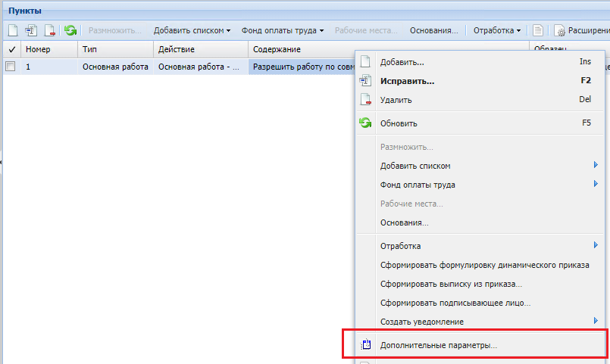Choose Исправить... from the context menu
Screen dimensions: 610x364
(x=407, y=81)
